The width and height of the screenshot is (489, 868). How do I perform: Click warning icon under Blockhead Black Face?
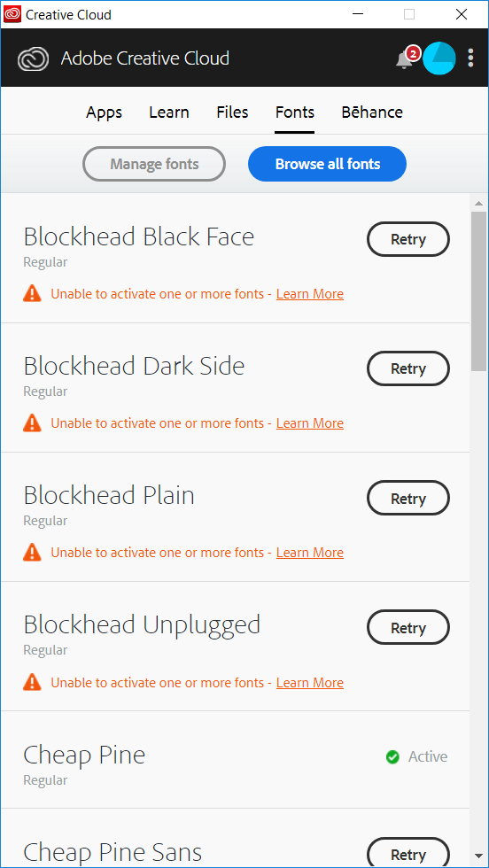[x=32, y=294]
